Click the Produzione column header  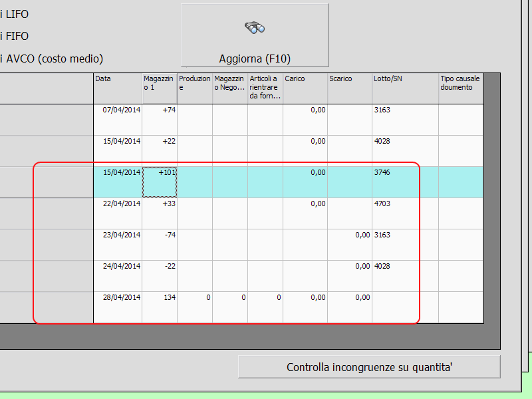195,88
